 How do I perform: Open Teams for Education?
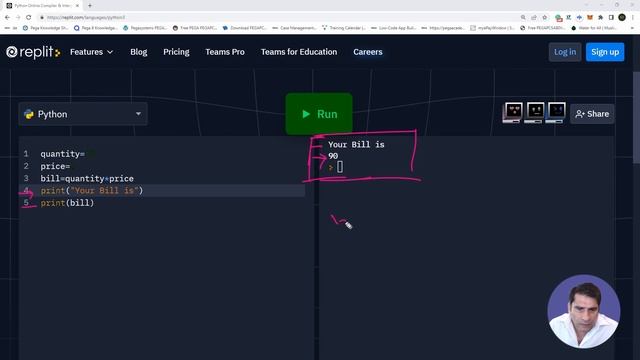tap(299, 52)
